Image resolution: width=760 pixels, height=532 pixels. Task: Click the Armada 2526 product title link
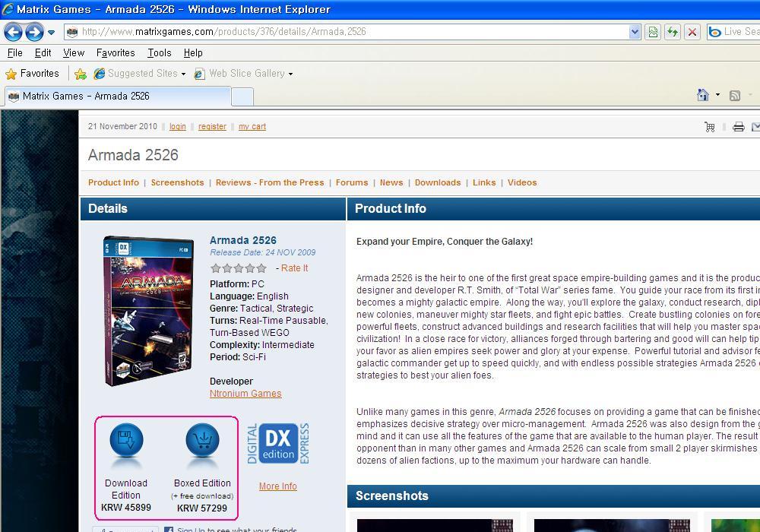click(x=243, y=240)
